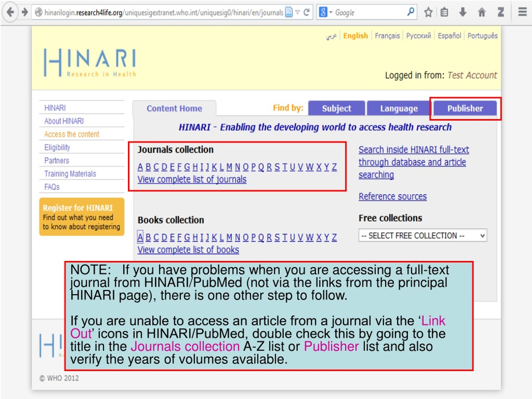
Task: Click the reader view page icon in address bar
Action: tap(289, 12)
